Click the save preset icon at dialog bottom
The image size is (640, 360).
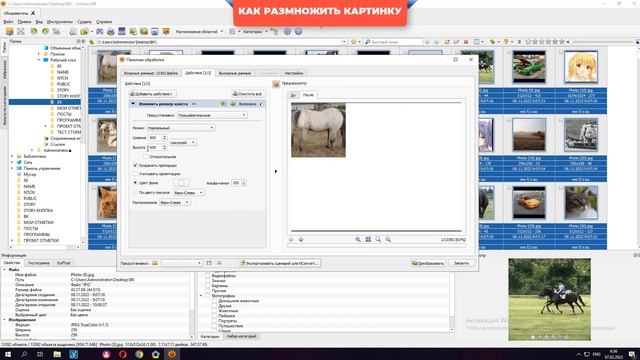[209, 263]
